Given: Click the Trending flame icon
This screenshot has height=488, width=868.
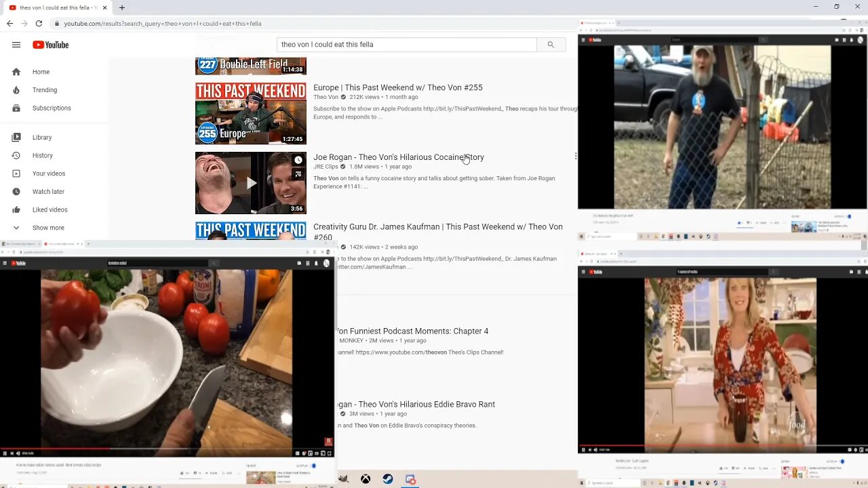Looking at the screenshot, I should (16, 90).
